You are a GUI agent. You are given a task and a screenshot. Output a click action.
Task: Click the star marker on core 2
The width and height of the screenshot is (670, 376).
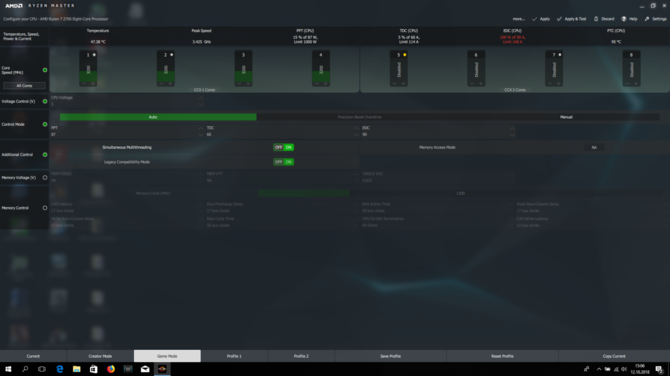click(171, 55)
